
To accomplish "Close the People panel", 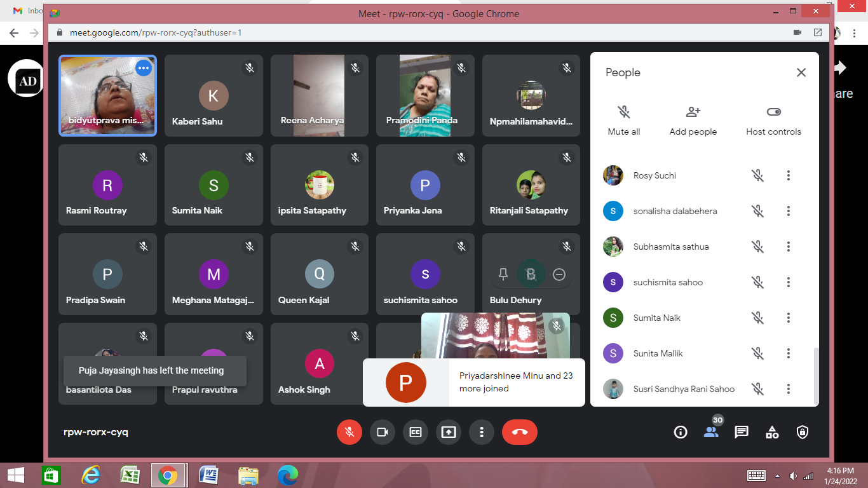I will click(801, 72).
